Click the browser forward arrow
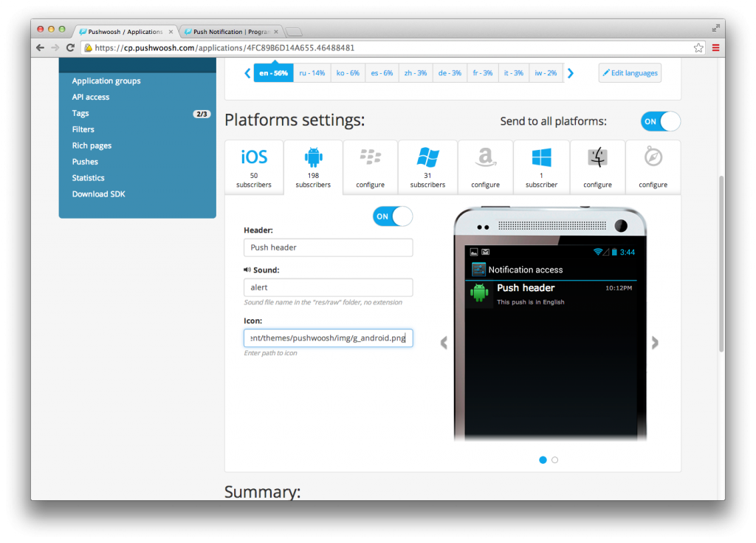The width and height of the screenshot is (756, 543). (x=55, y=48)
